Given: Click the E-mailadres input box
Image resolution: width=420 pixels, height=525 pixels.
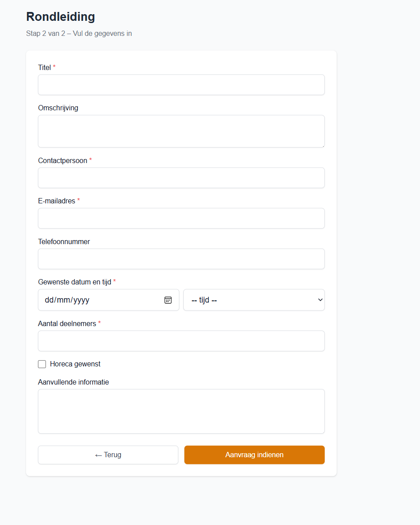Looking at the screenshot, I should (181, 218).
